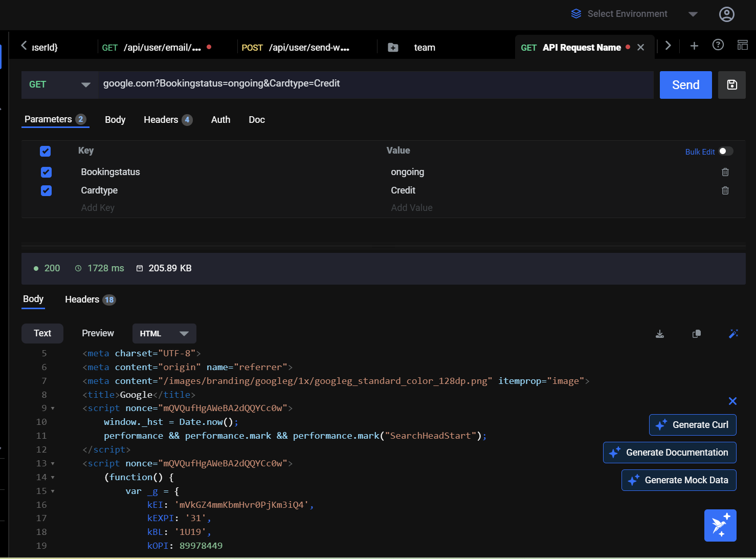Select the Text view button
The height and width of the screenshot is (559, 756).
(42, 333)
